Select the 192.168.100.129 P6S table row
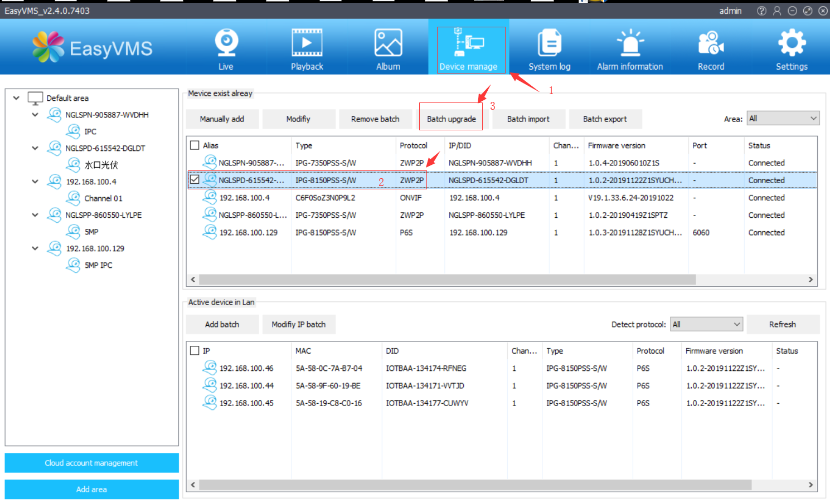The image size is (830, 504). 502,232
